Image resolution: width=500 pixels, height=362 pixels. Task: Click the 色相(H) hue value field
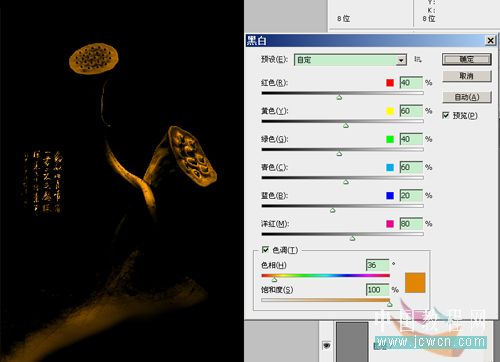pos(377,265)
